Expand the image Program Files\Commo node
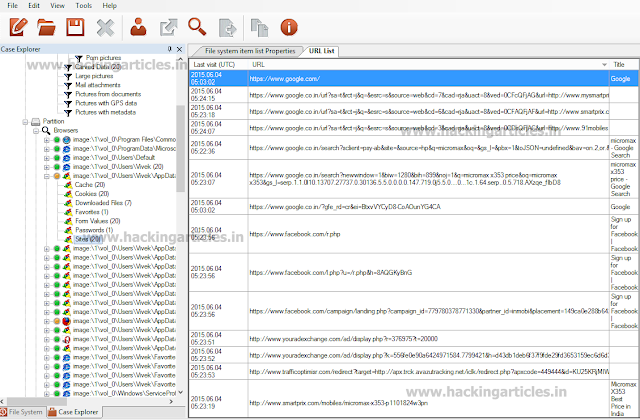Screen dimensions: 640x420 pyautogui.click(x=47, y=140)
